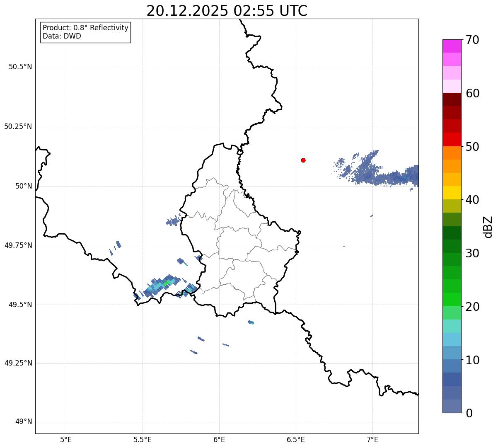This screenshot has height=448, width=498.
Task: Click the colorbar tick label "60"
Action: pos(472,93)
